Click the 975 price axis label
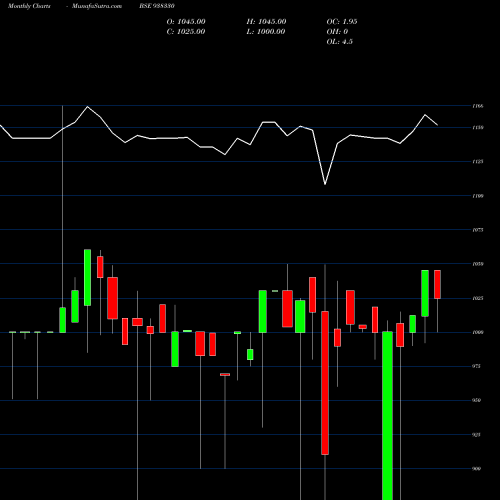The width and height of the screenshot is (500, 500). click(x=477, y=366)
